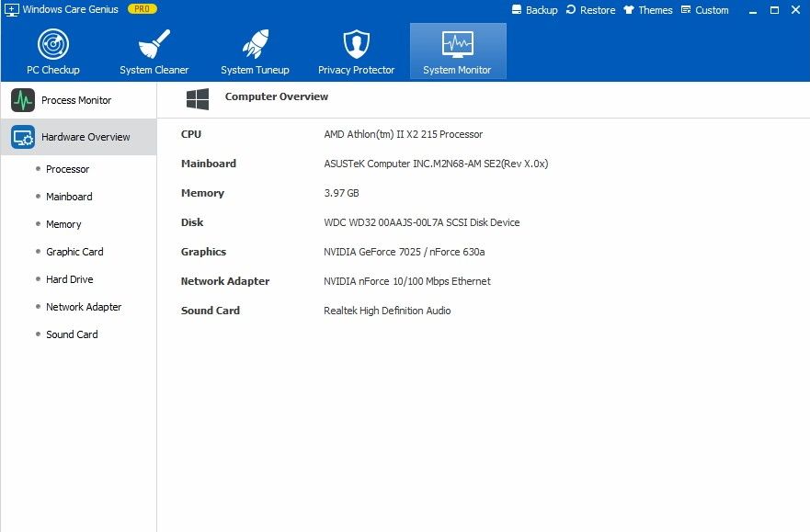Open Privacy Protector shield icon

pos(357,44)
